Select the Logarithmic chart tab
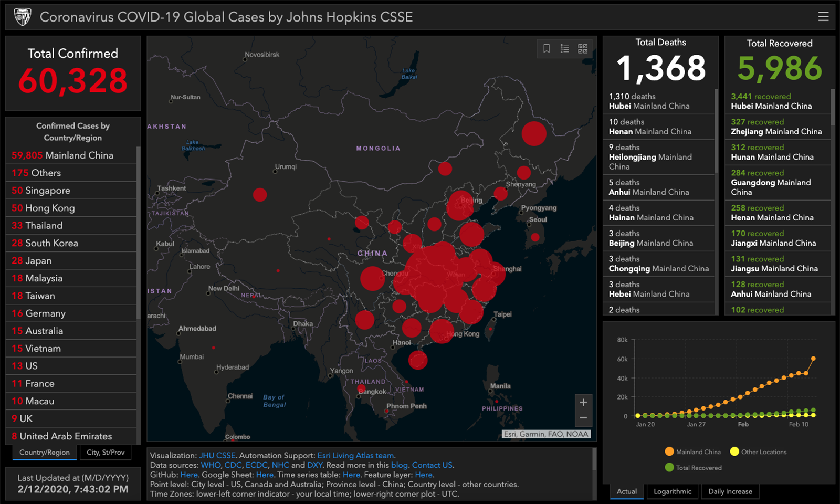The width and height of the screenshot is (840, 504). (673, 492)
